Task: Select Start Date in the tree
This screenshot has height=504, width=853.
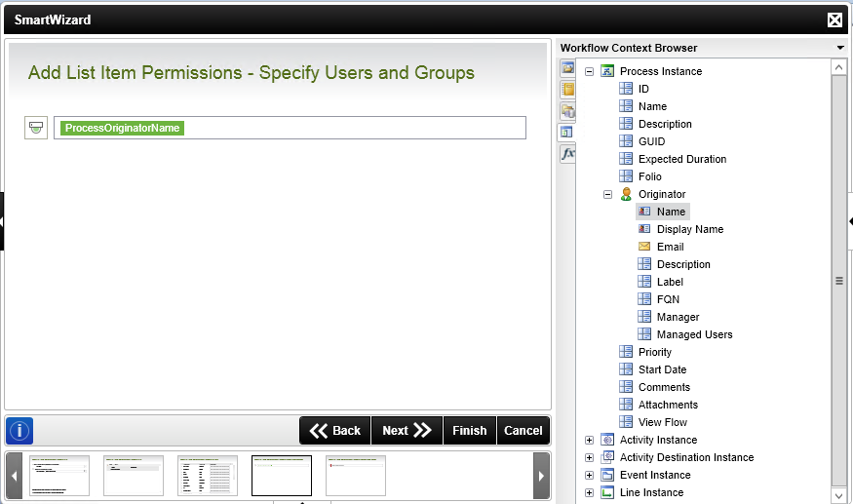Action: [662, 369]
